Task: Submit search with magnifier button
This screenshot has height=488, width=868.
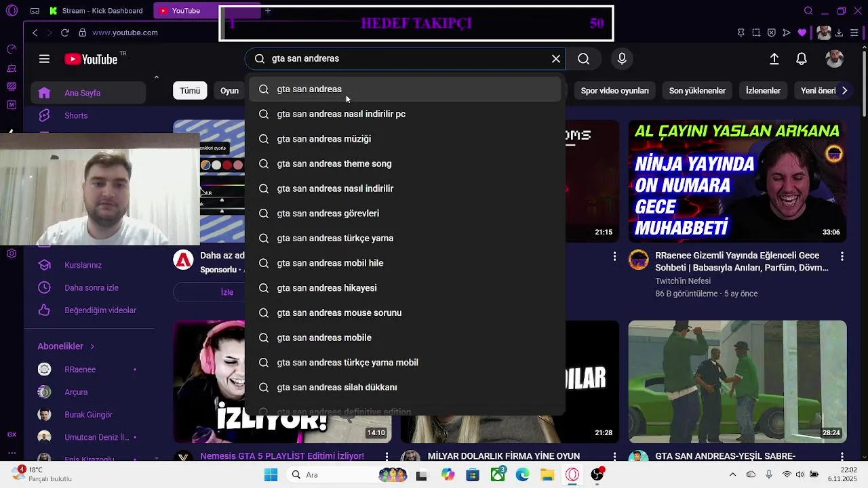Action: pos(584,59)
